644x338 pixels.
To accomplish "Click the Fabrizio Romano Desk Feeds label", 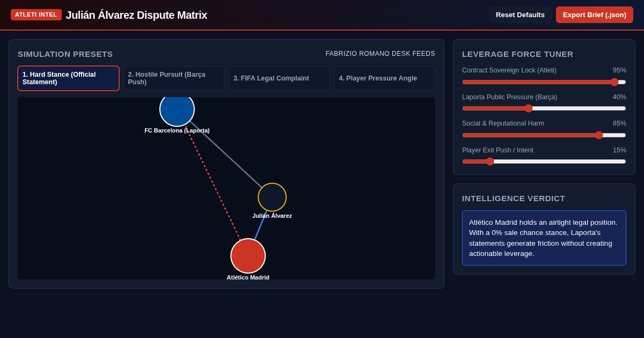I will pyautogui.click(x=380, y=54).
